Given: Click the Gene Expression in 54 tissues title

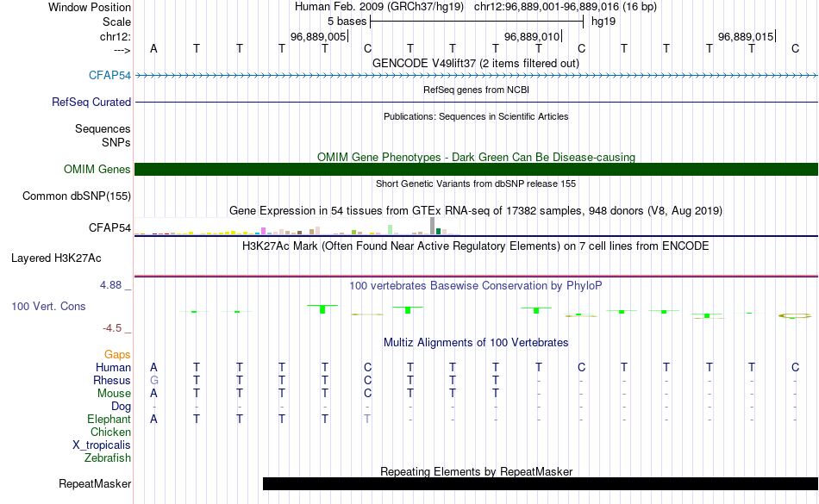Looking at the screenshot, I should (476, 211).
